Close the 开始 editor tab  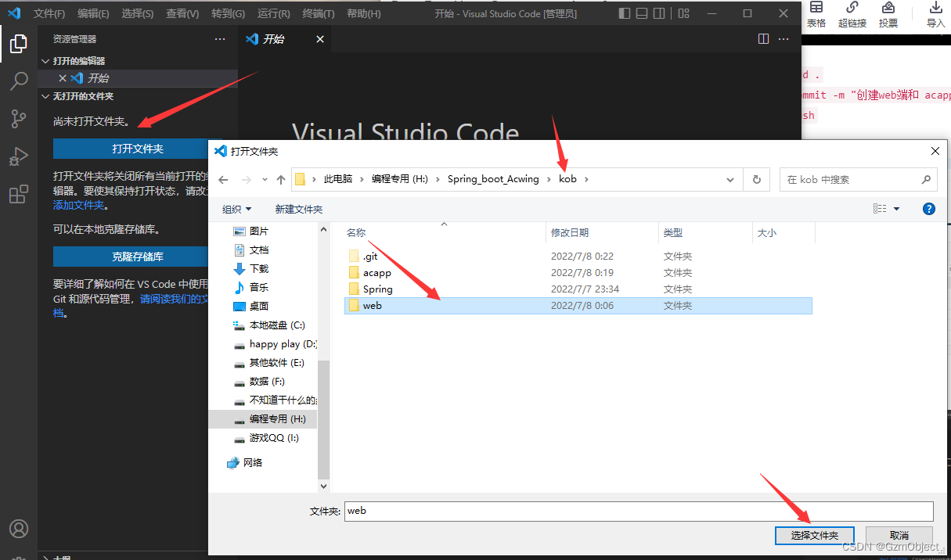point(319,39)
